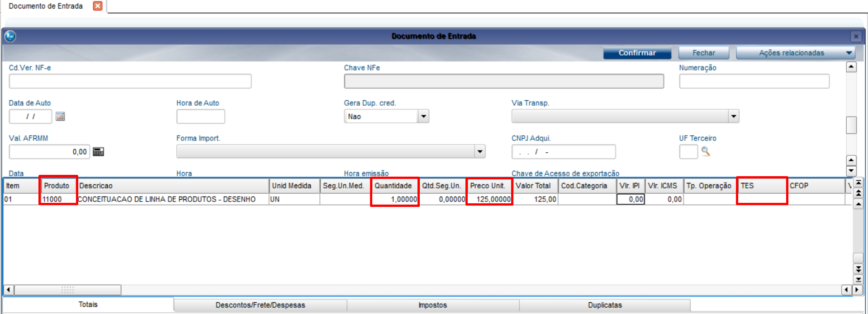Screen dimensions: 868x314
Task: Jump to grid top with first-row arrow
Action: [858, 183]
